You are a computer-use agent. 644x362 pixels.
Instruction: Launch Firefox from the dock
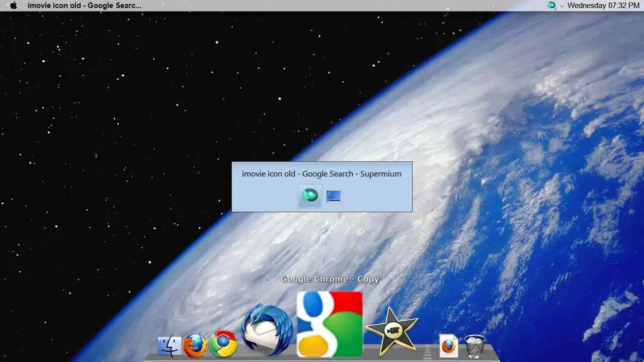[195, 345]
